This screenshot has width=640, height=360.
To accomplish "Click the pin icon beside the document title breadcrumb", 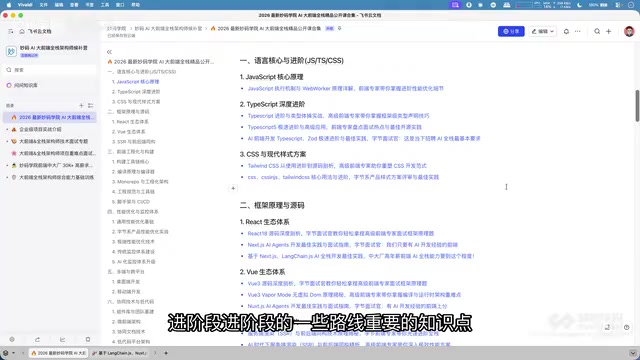I will (x=340, y=28).
